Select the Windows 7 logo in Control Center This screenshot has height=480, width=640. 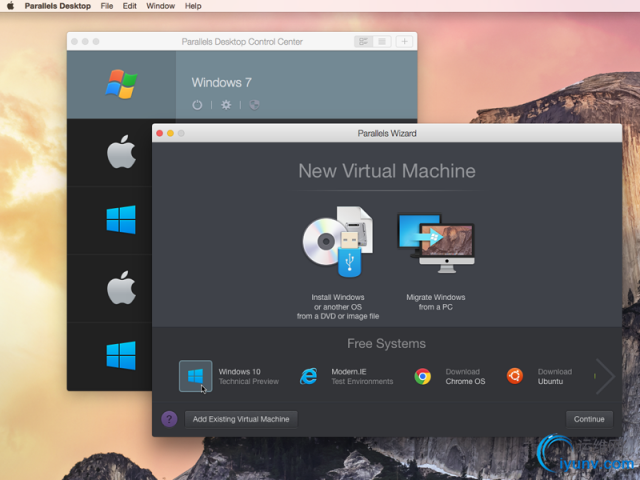click(121, 84)
